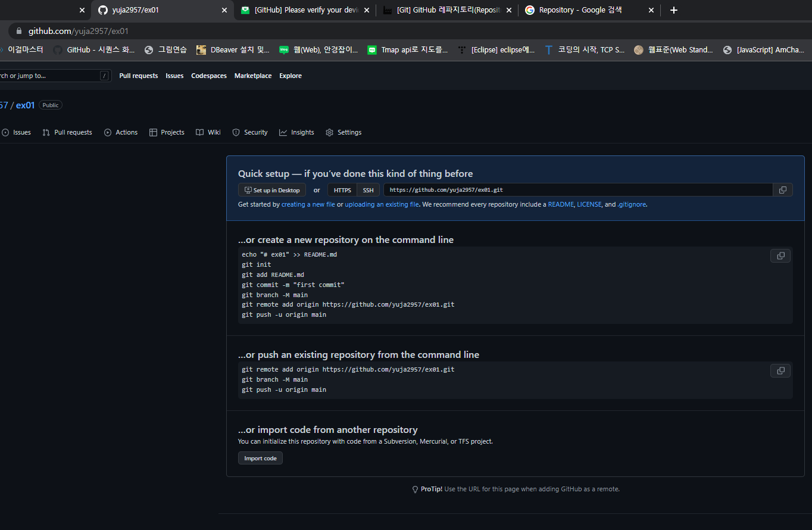812x530 pixels.
Task: Open the 코딩의 시작, TCP bookmark
Action: point(585,50)
